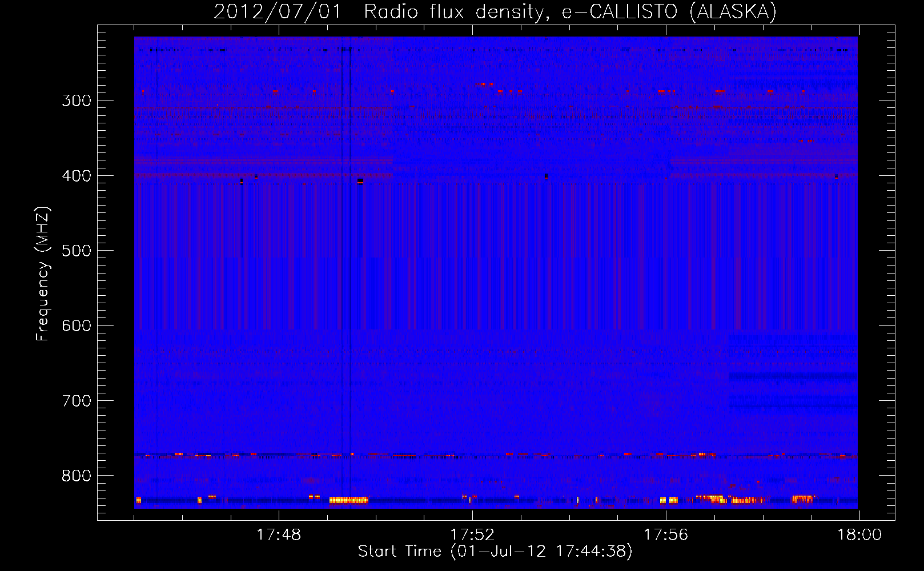This screenshot has width=924, height=571.
Task: Select the 17:52 time tick label
Action: click(x=472, y=535)
